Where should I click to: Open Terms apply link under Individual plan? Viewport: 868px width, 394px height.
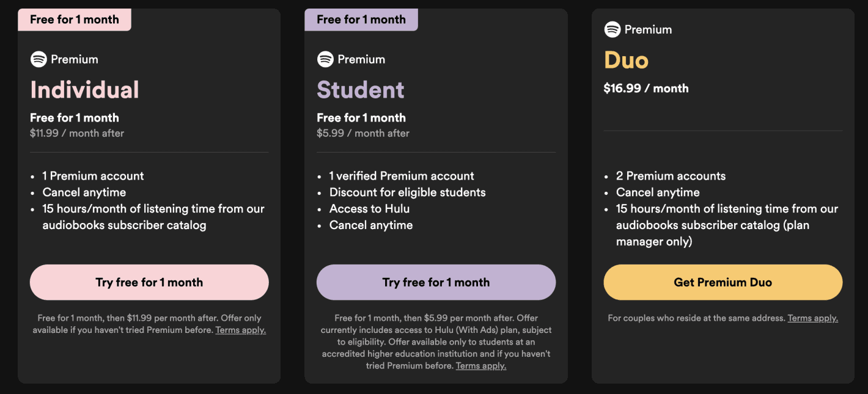pos(240,330)
